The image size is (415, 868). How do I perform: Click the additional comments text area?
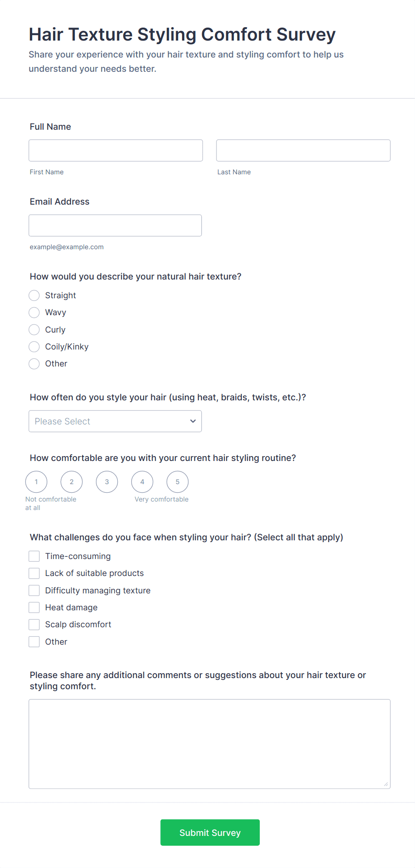pyautogui.click(x=209, y=744)
